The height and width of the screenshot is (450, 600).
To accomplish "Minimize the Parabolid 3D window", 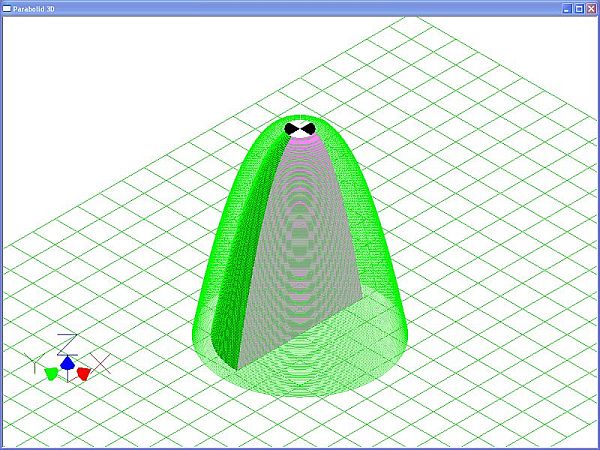I will [567, 7].
